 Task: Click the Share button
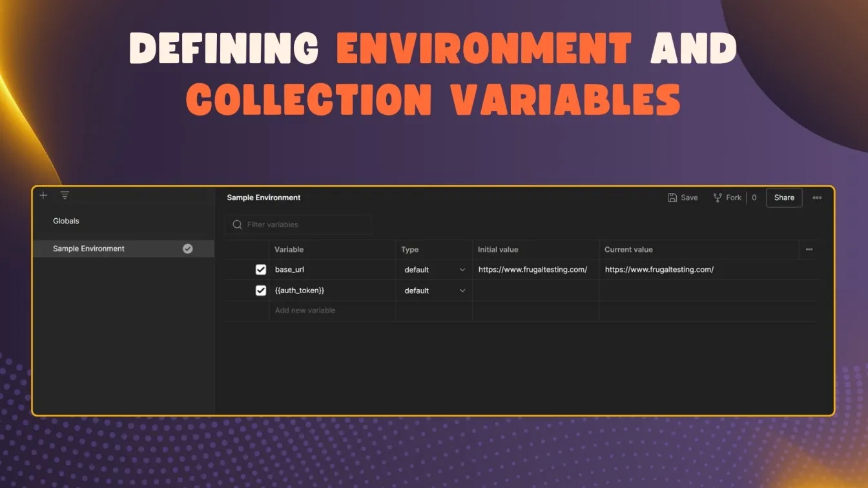coord(784,198)
